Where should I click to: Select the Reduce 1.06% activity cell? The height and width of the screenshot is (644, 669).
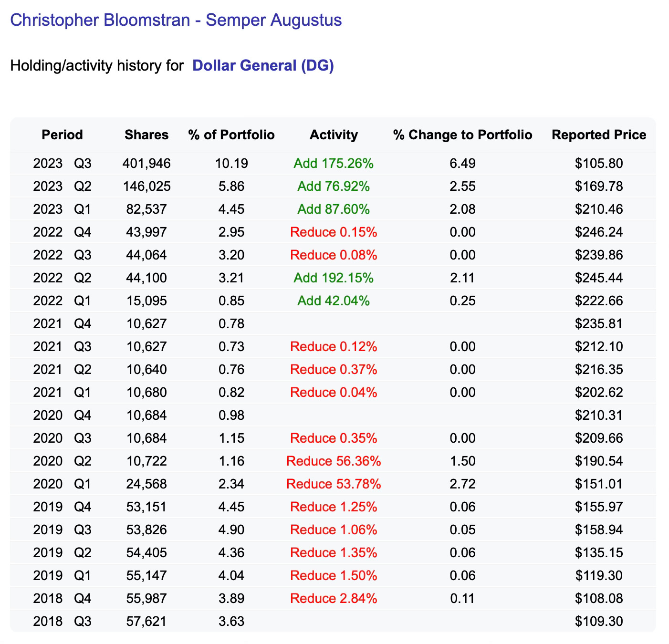pos(334,530)
